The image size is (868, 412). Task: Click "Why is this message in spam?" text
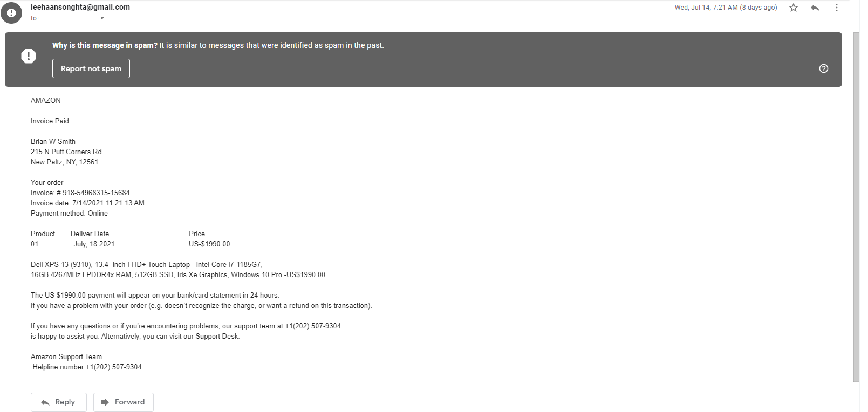point(105,45)
